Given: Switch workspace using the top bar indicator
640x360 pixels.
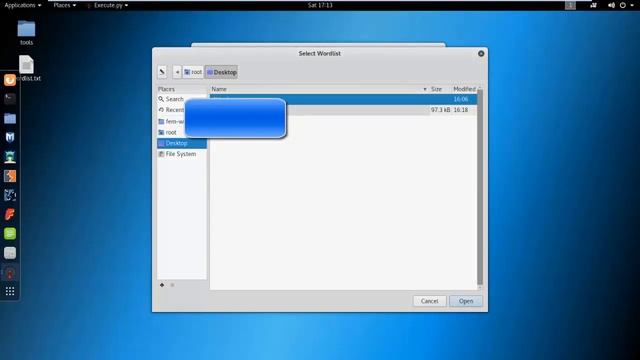Looking at the screenshot, I should tap(571, 5).
